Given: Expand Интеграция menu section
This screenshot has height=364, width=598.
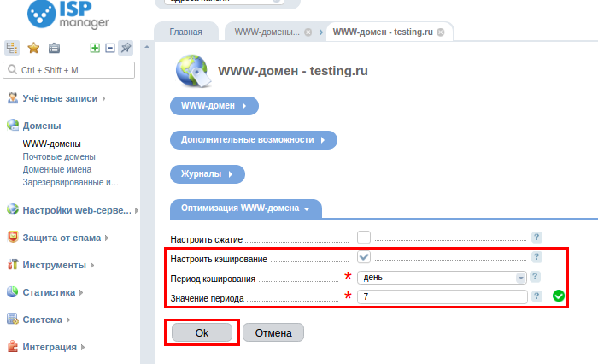Looking at the screenshot, I should pos(50,347).
